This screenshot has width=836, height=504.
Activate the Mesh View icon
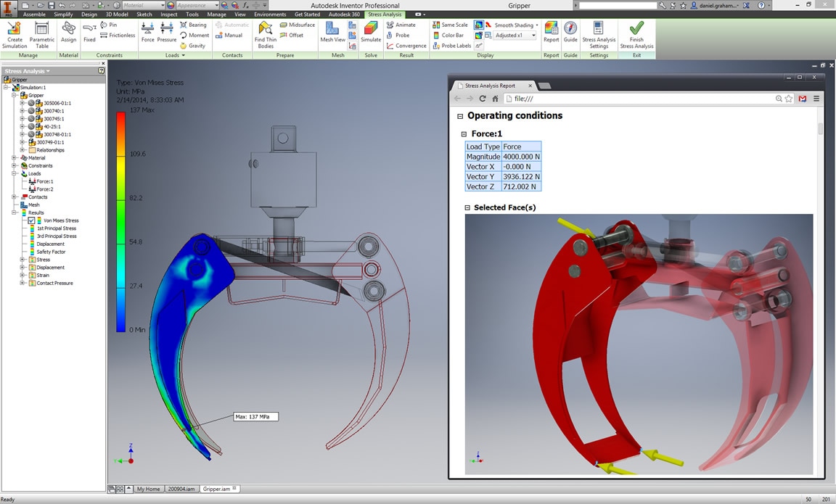point(332,30)
